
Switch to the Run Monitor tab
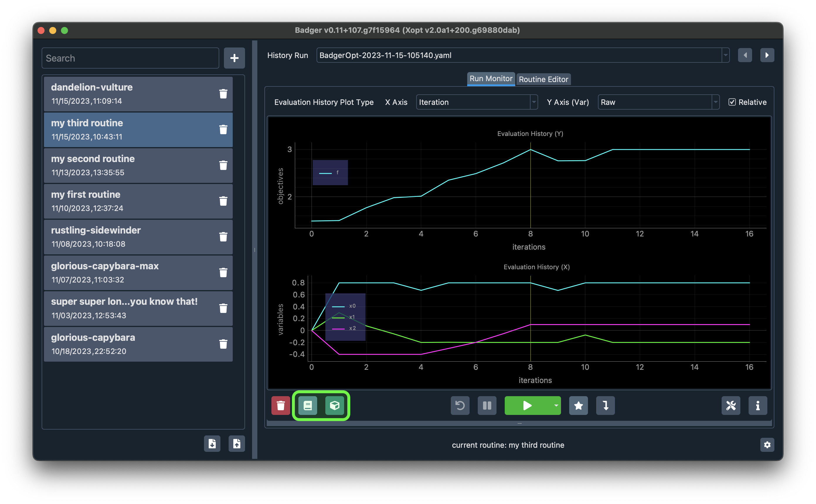[491, 79]
